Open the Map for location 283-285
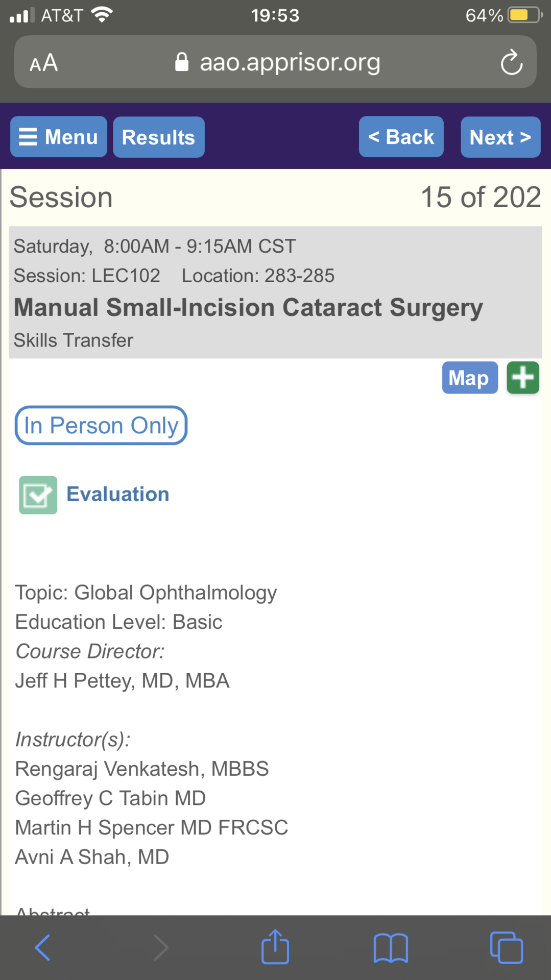The width and height of the screenshot is (551, 980). (470, 378)
